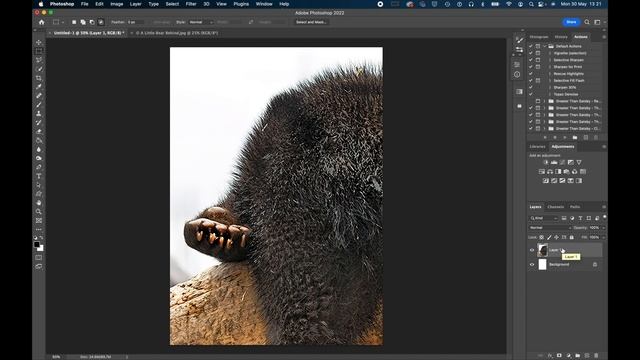
Task: Select the Eraser tool
Action: pos(39,131)
